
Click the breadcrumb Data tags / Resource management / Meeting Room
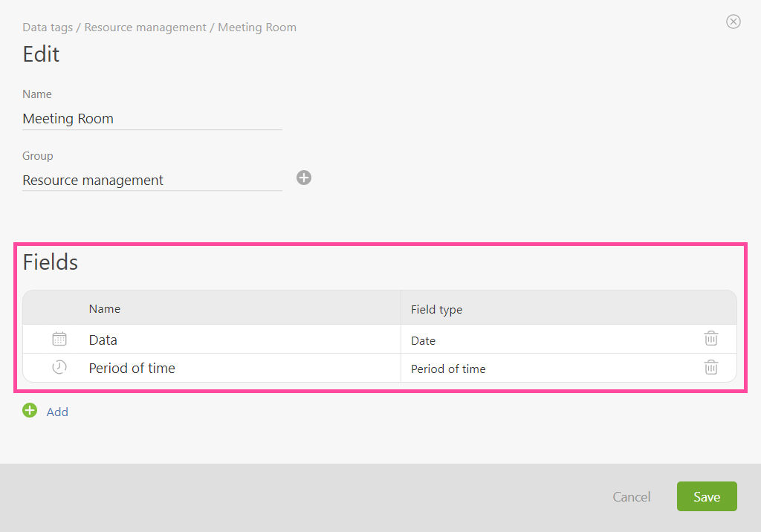point(159,27)
